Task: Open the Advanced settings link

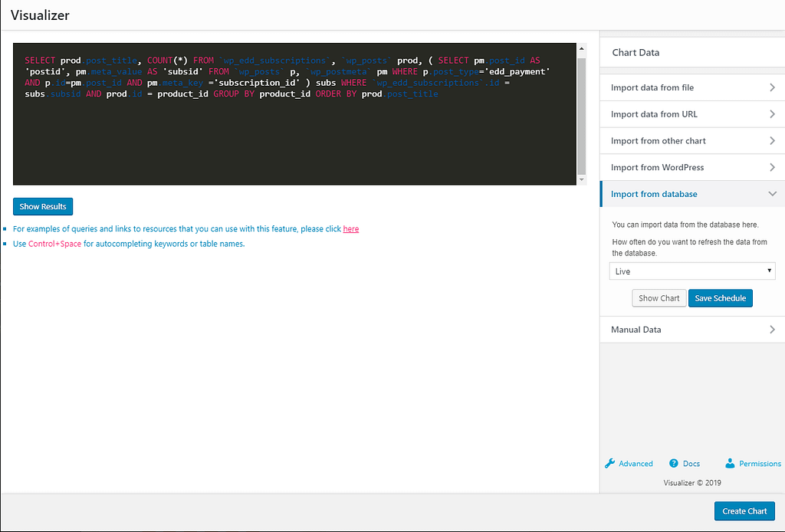Action: pos(636,464)
